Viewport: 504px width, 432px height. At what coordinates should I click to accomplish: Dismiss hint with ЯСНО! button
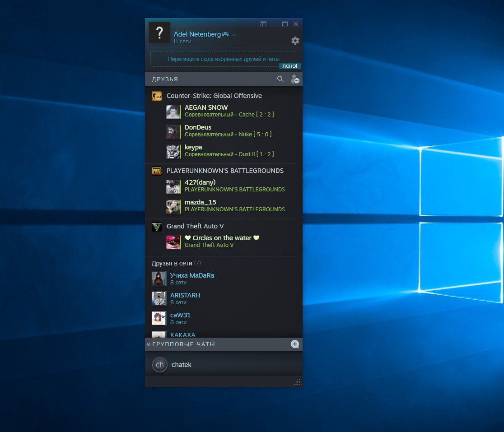(289, 66)
